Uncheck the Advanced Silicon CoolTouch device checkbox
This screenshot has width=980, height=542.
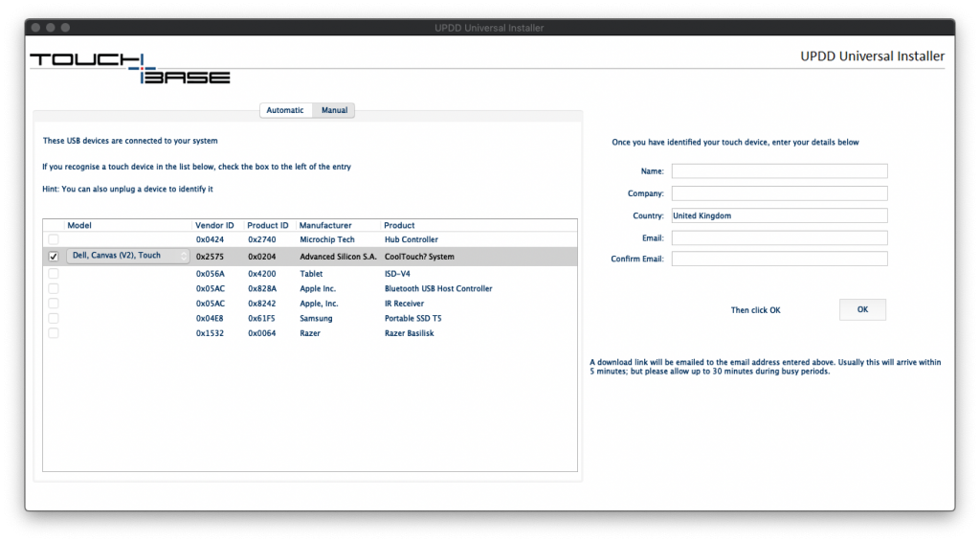point(54,257)
